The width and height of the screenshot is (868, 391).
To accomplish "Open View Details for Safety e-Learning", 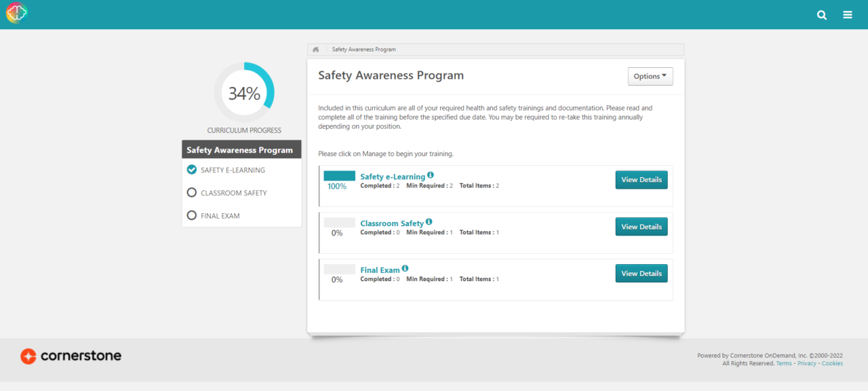I will click(x=641, y=179).
